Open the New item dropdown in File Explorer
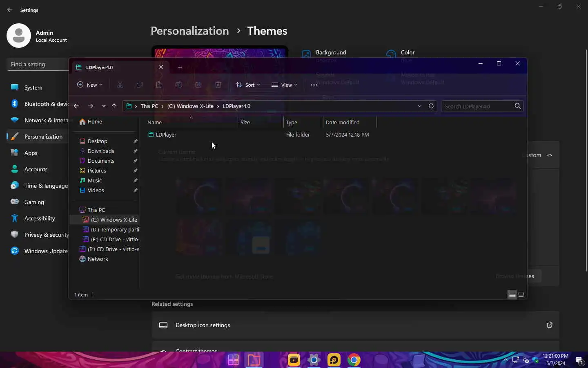Viewport: 588px width, 368px height. (89, 85)
